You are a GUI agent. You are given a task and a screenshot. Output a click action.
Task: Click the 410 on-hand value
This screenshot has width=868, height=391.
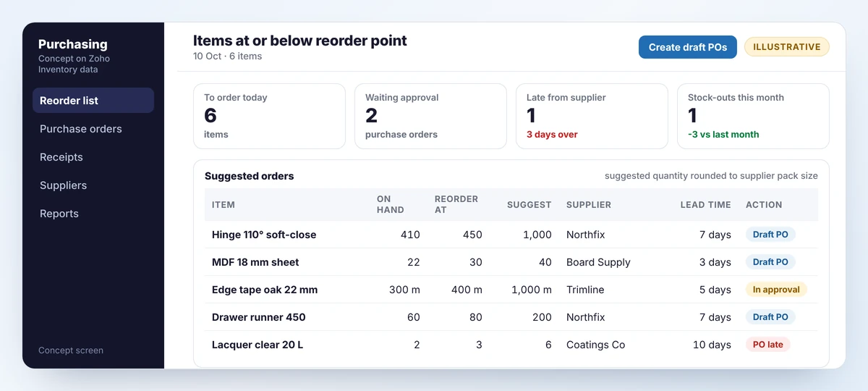[410, 235]
